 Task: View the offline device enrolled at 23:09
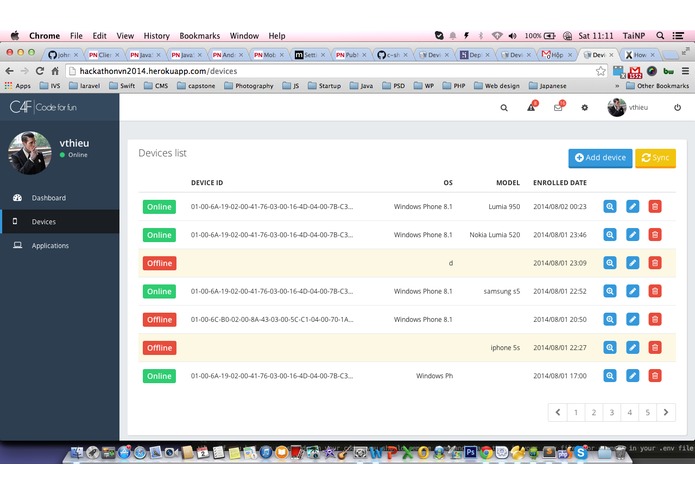click(x=610, y=263)
